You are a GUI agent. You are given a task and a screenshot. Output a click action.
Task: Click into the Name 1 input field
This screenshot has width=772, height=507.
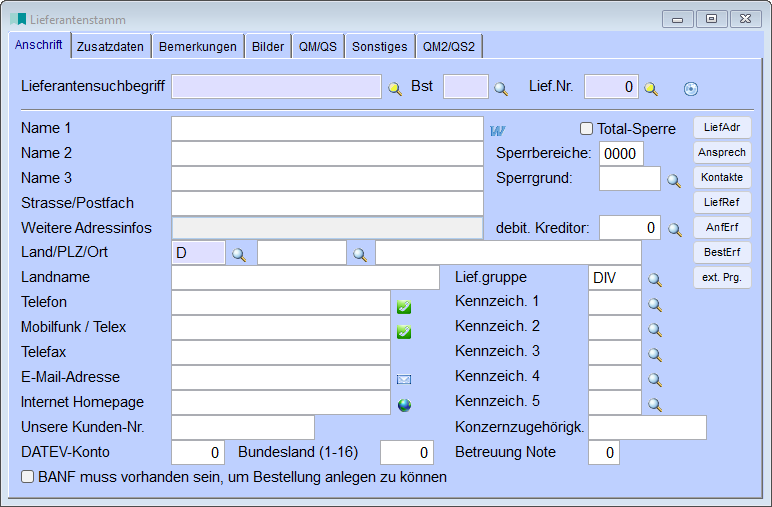tap(327, 129)
